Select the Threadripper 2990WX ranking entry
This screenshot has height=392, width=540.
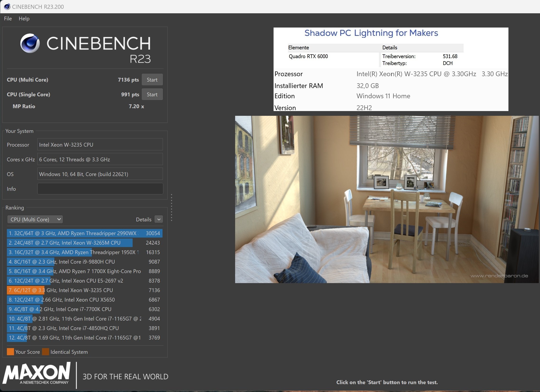coord(84,233)
